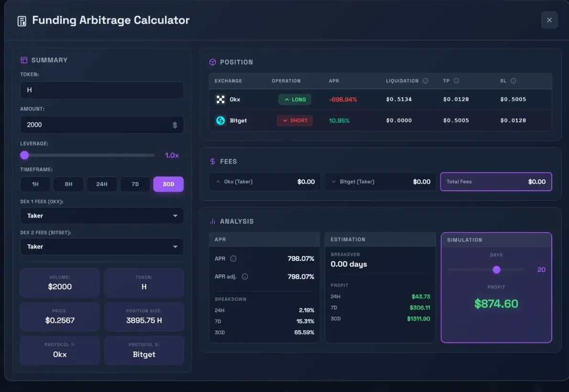
Task: Select the 24H timeframe
Action: click(102, 184)
